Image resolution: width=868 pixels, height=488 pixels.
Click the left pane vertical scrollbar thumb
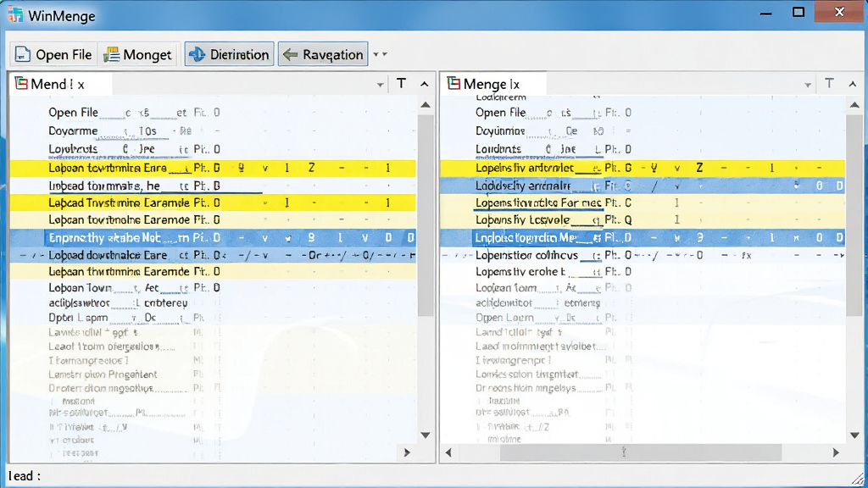426,214
